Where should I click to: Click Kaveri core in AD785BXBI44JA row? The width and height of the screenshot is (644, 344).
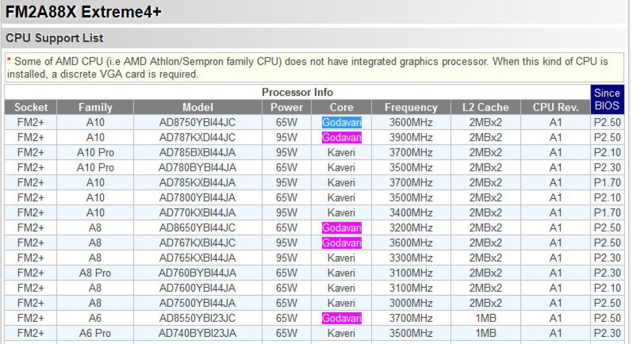click(x=341, y=152)
